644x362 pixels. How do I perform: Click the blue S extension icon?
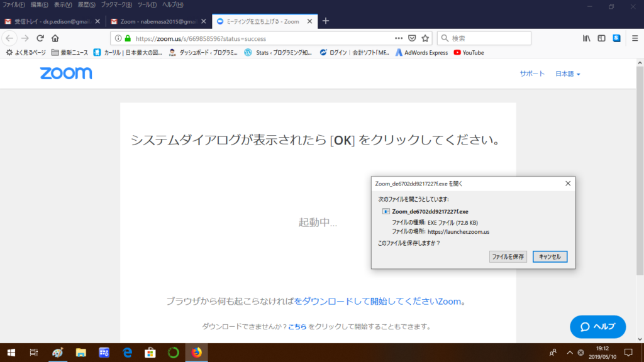pyautogui.click(x=616, y=38)
